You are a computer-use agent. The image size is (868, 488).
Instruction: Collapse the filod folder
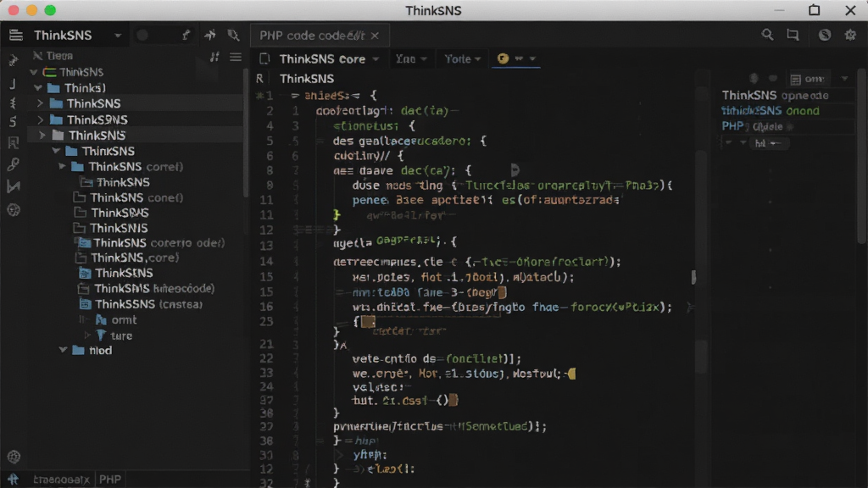(x=63, y=350)
